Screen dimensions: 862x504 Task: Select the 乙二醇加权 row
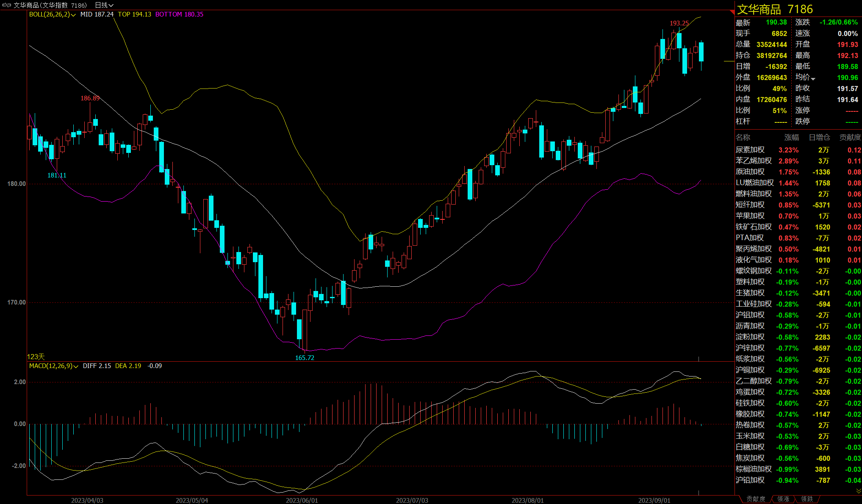pos(798,381)
